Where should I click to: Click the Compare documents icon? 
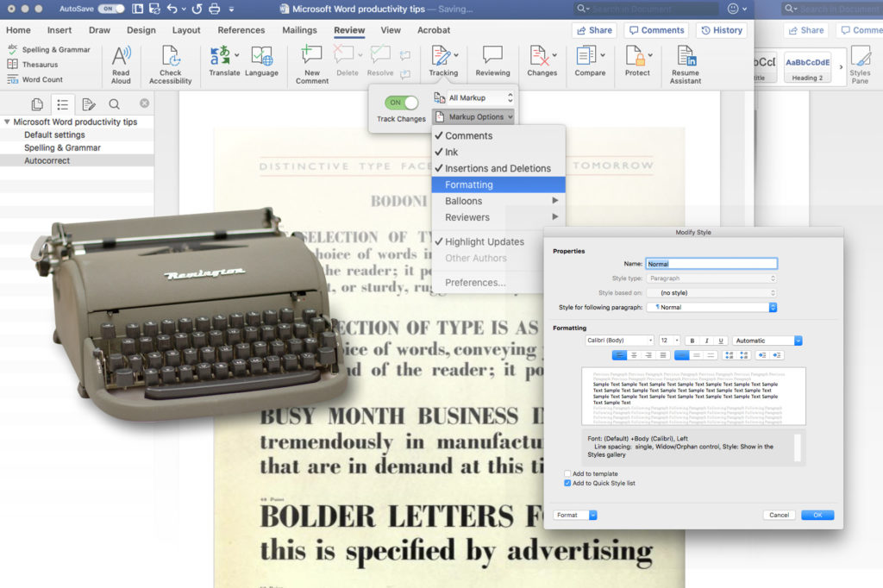click(586, 56)
